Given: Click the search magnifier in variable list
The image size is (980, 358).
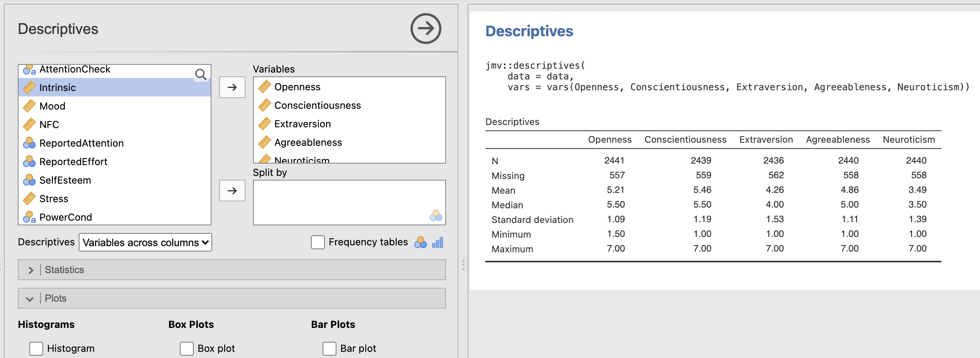Looking at the screenshot, I should [x=201, y=74].
